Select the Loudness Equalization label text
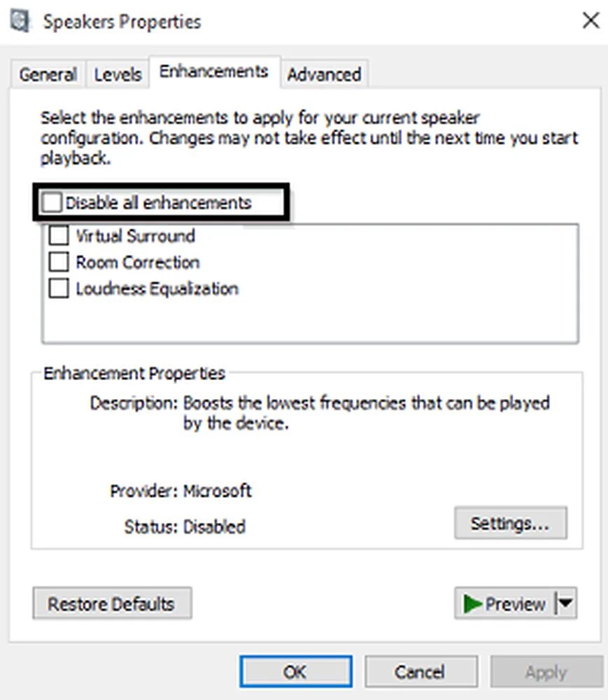Screen dimensions: 608x700 157,289
